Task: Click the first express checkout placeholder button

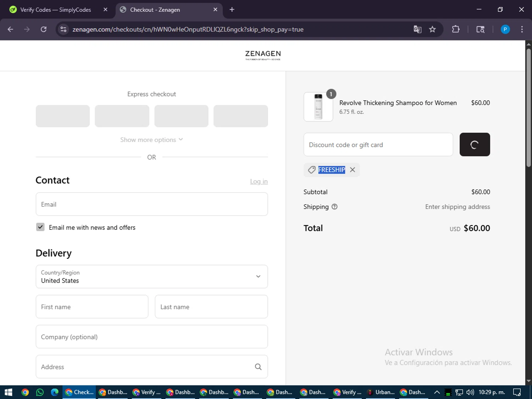Action: coord(63,116)
